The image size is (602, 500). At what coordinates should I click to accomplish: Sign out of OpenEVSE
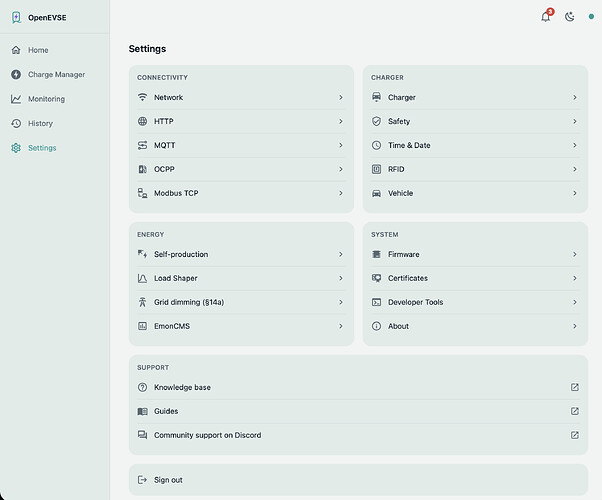point(358,480)
